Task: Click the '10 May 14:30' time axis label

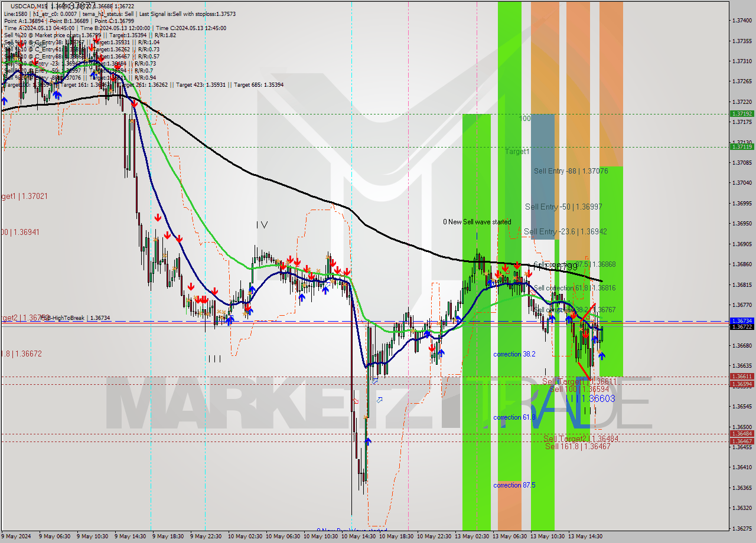Action: tap(357, 537)
